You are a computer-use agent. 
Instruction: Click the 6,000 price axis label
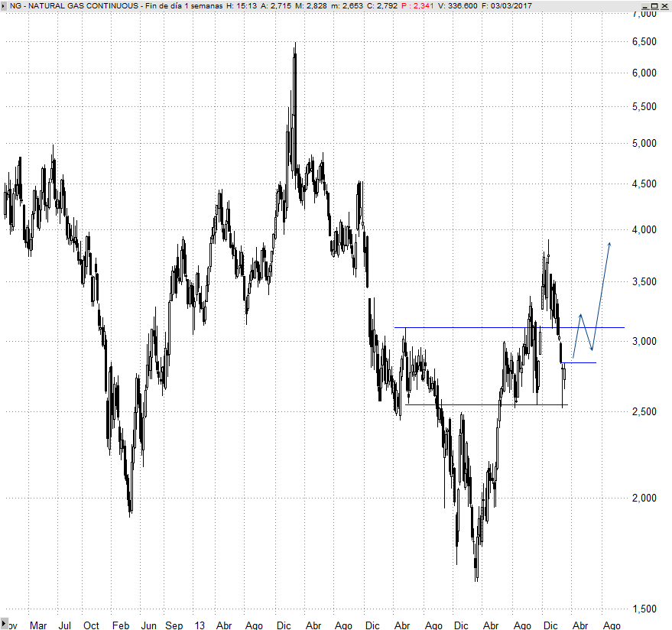[x=644, y=73]
